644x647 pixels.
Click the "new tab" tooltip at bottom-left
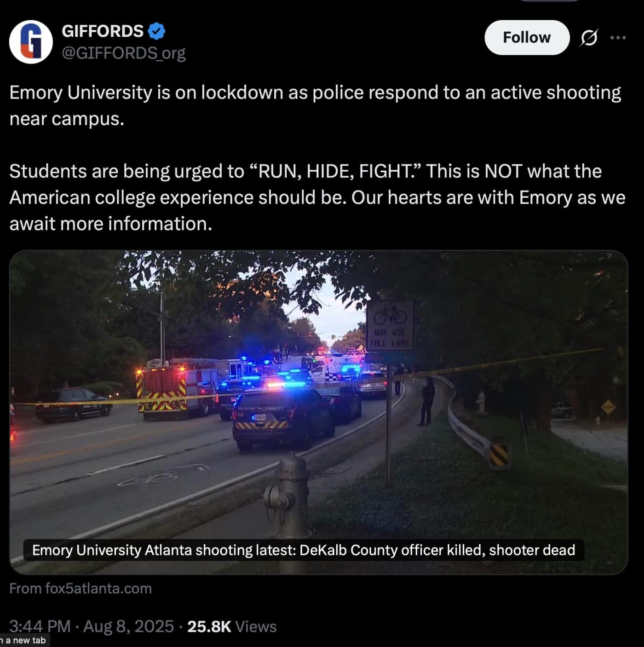click(24, 640)
